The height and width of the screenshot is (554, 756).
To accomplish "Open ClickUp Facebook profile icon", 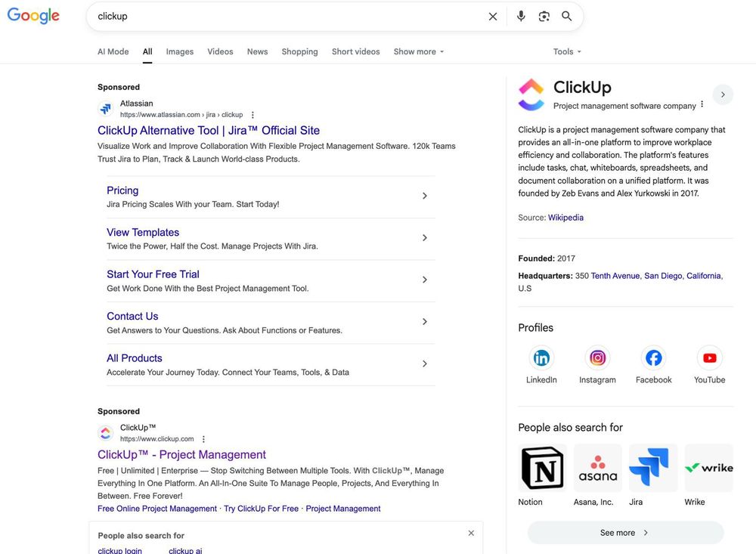I will point(653,357).
